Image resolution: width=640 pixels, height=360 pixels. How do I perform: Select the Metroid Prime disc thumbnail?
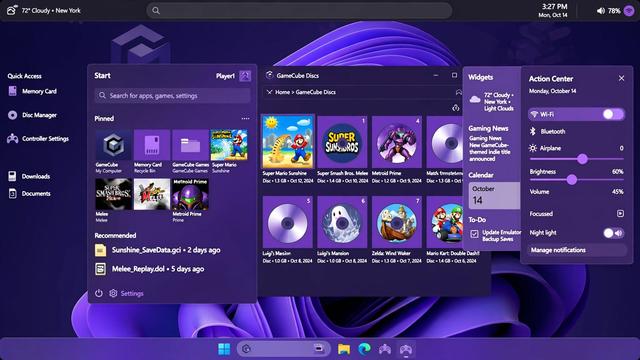396,142
